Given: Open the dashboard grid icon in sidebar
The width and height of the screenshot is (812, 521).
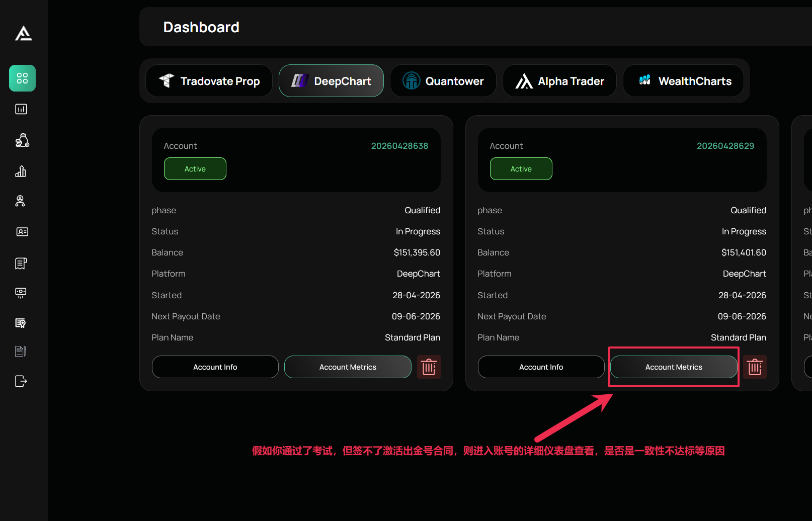Looking at the screenshot, I should point(22,78).
